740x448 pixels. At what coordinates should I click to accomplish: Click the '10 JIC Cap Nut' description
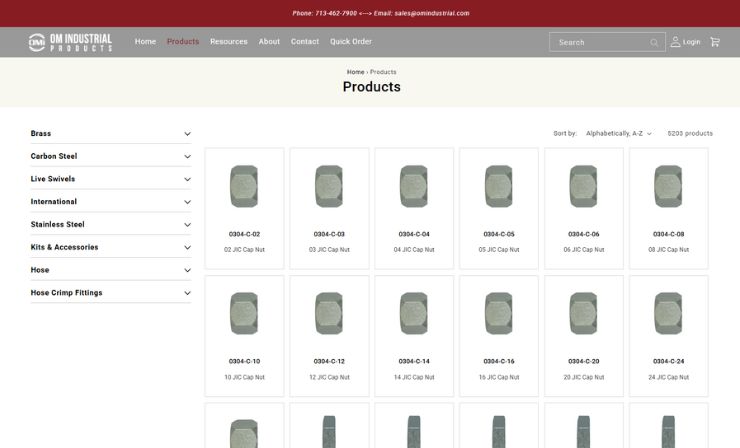point(244,377)
